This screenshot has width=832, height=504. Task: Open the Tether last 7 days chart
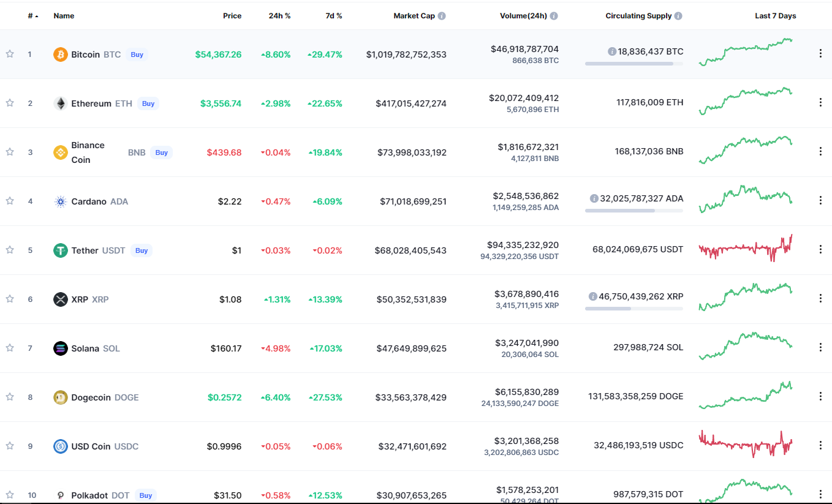pos(746,248)
